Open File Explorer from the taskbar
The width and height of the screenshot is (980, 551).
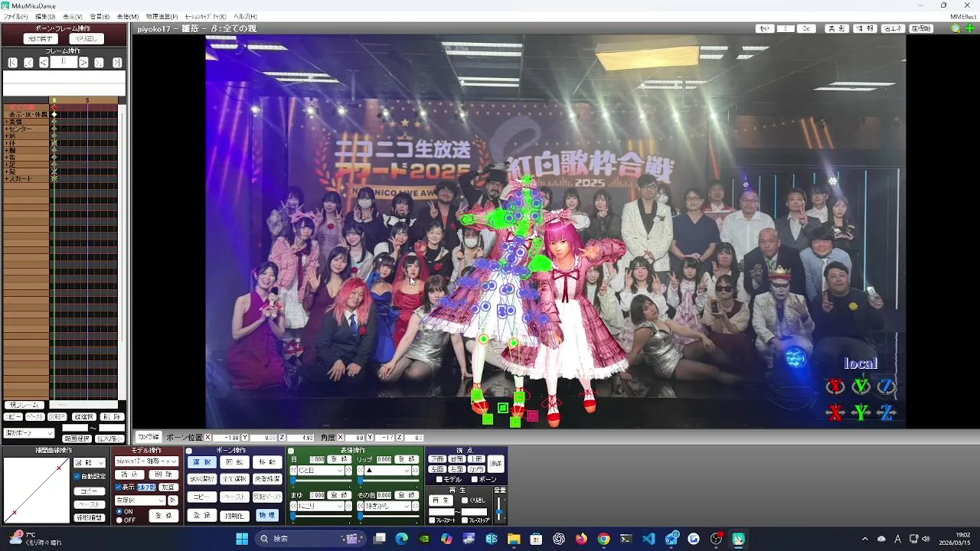point(514,539)
